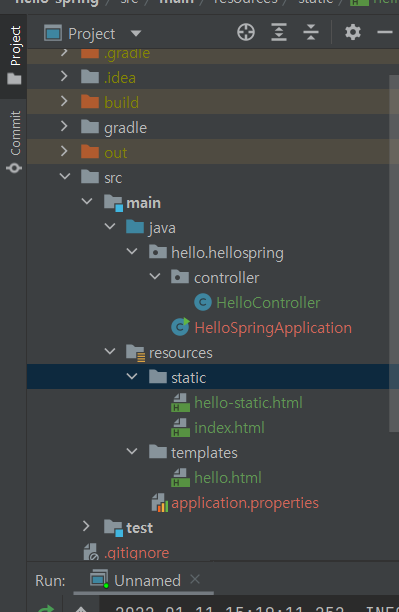
Task: Click the test module folder icon
Action: (x=114, y=528)
